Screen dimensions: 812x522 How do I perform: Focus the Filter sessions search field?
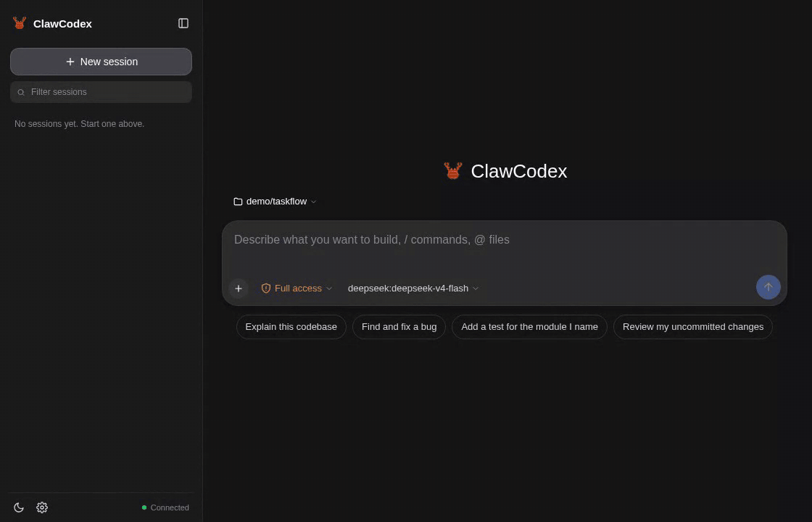101,92
